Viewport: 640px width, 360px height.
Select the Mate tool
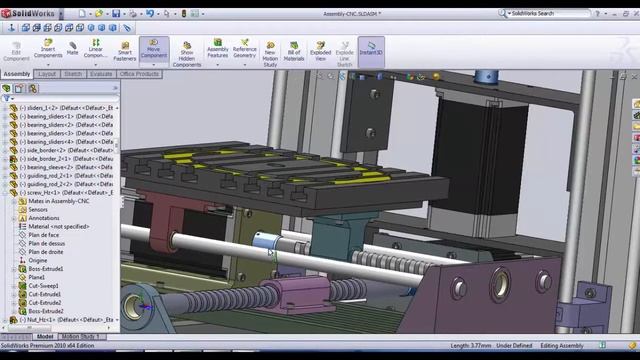pos(72,48)
